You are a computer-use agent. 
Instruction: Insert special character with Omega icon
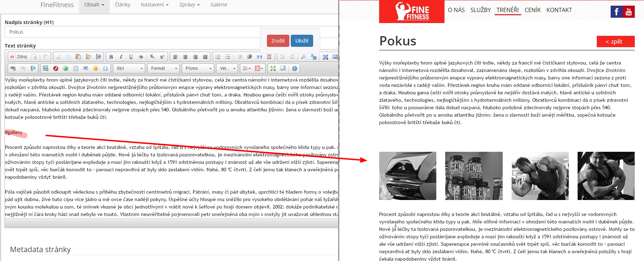pos(105,68)
